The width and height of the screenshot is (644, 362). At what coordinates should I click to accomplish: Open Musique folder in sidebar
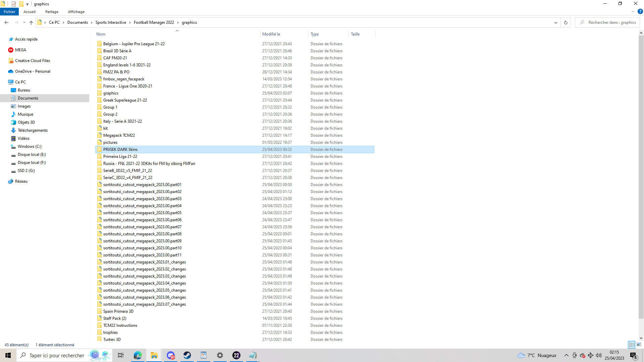(x=25, y=114)
